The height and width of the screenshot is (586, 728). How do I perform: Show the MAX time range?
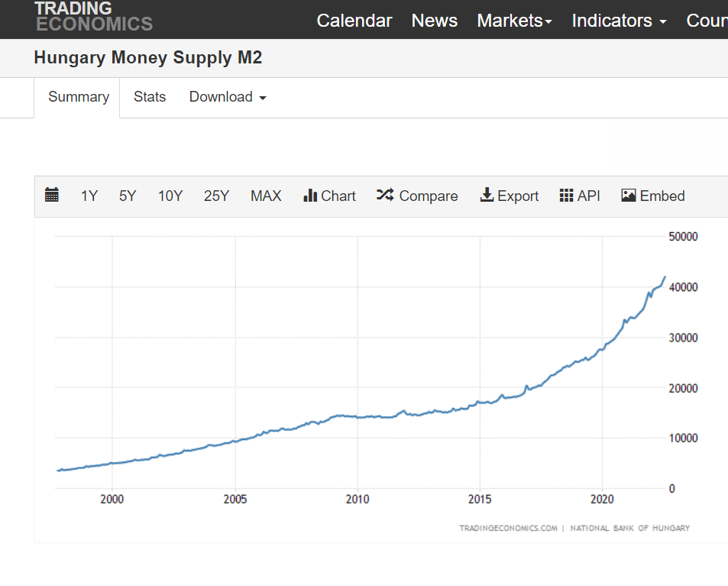(x=266, y=196)
